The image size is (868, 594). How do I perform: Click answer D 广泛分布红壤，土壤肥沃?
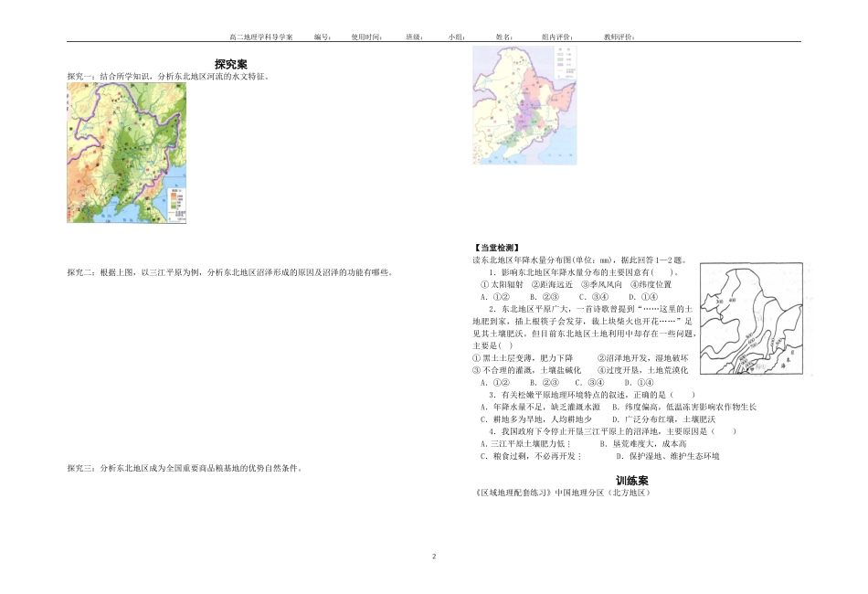pos(663,419)
